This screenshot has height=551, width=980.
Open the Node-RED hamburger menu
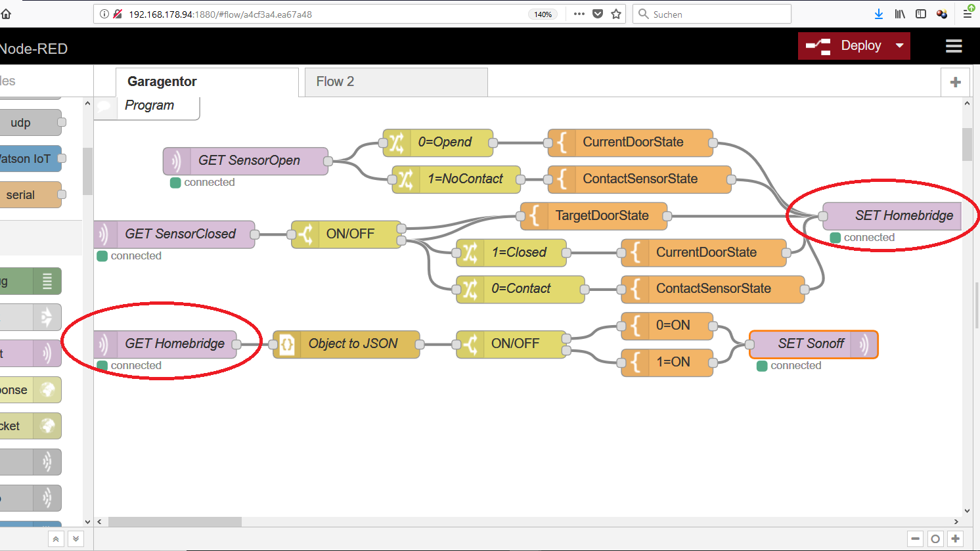pyautogui.click(x=954, y=46)
